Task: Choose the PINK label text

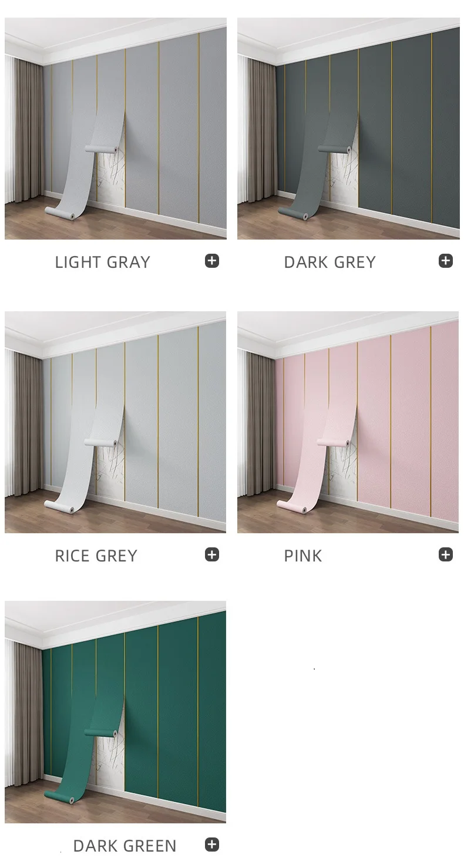Action: (x=303, y=556)
